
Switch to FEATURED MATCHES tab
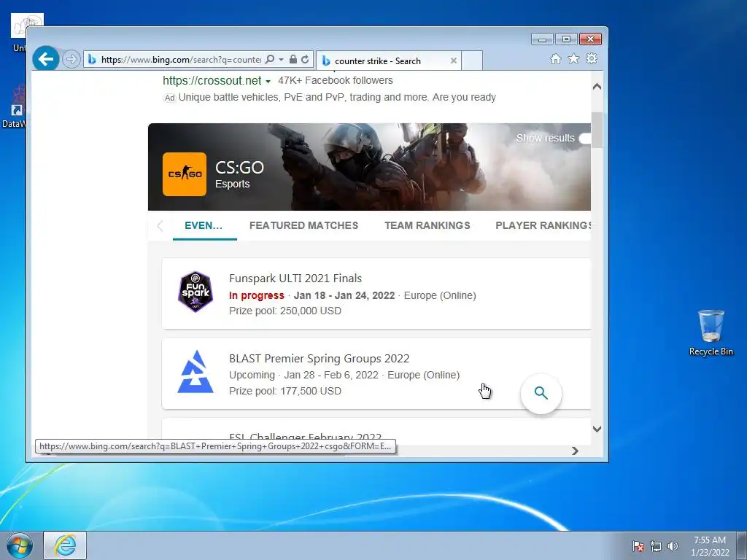(303, 226)
